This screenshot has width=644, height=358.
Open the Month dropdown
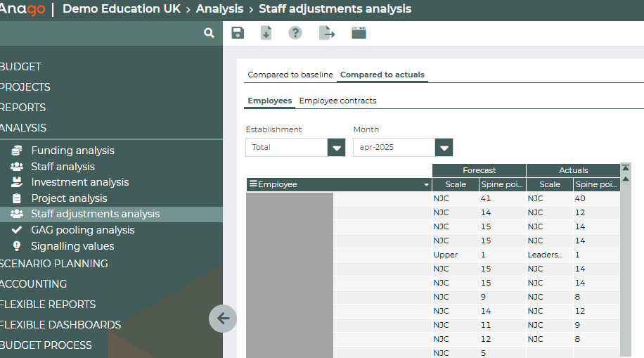pos(444,148)
